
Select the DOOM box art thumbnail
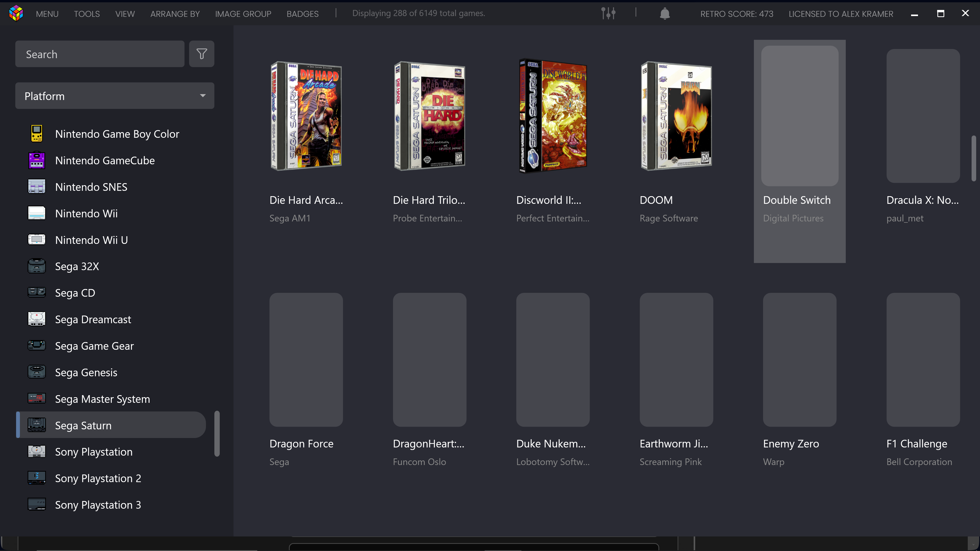coord(676,116)
